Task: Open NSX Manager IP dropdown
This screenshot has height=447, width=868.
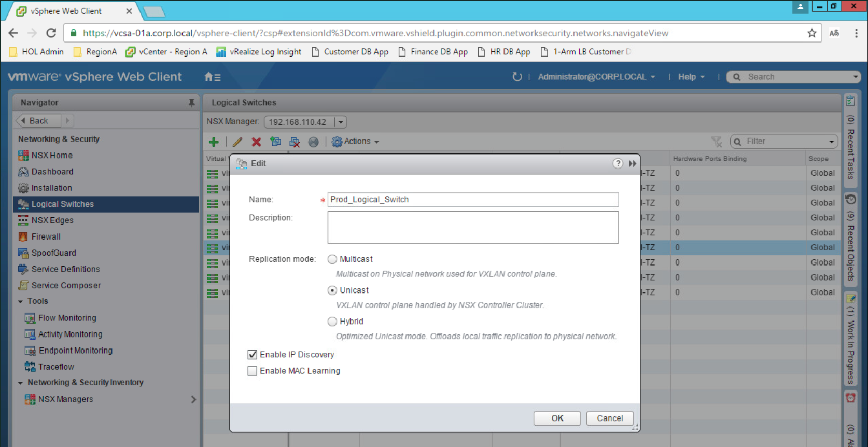Action: (x=341, y=122)
